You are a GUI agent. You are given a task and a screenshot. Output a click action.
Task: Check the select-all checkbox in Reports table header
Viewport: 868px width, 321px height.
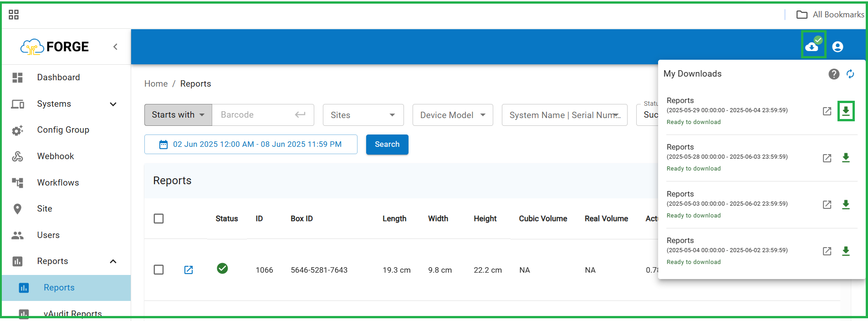click(x=159, y=219)
